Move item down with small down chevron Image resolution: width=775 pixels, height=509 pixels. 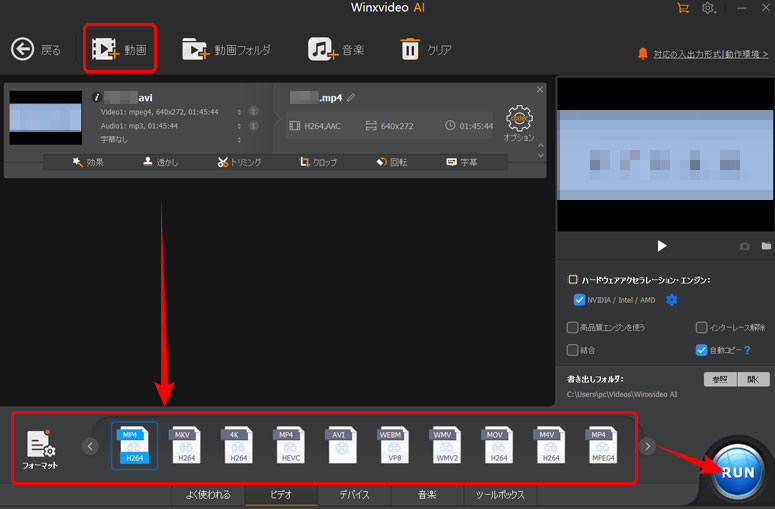[x=541, y=155]
